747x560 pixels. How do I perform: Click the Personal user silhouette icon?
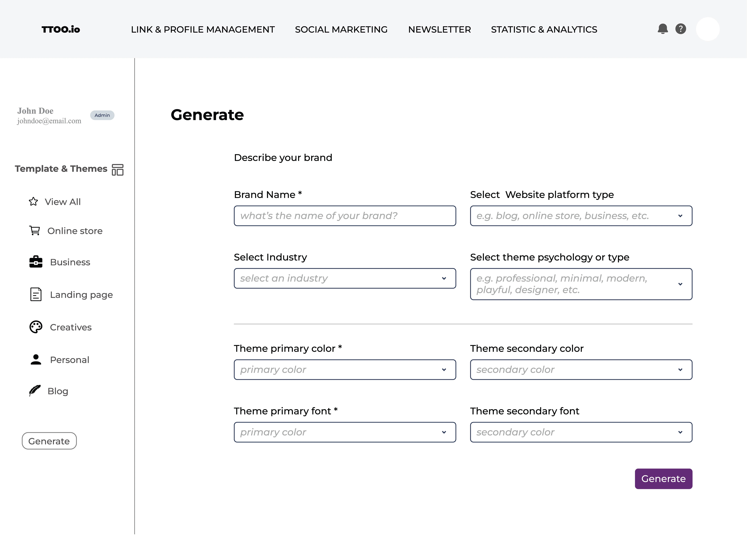pos(36,360)
